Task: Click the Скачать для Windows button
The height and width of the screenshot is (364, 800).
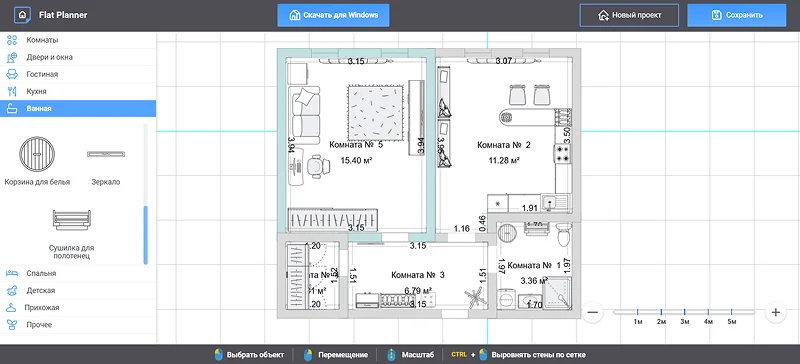Action: [333, 15]
